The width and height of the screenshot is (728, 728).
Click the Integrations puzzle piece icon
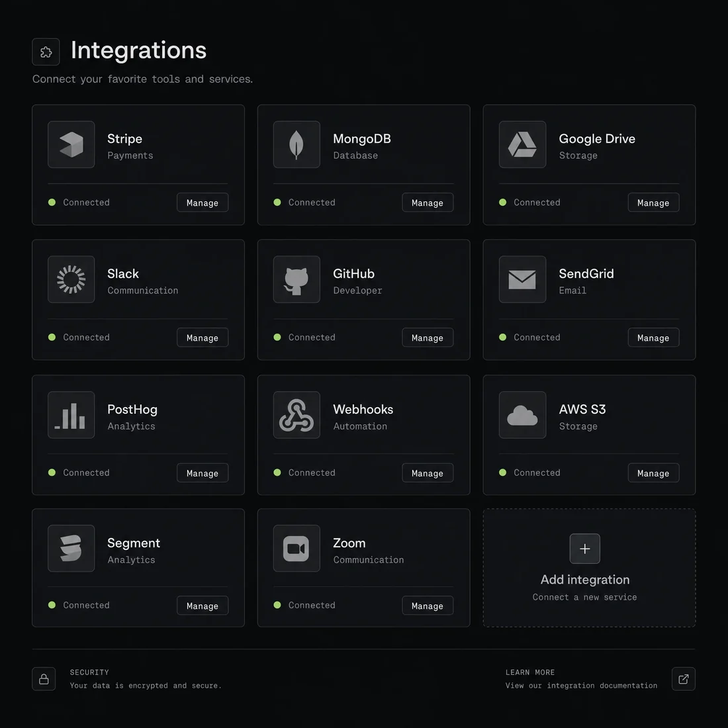coord(46,52)
